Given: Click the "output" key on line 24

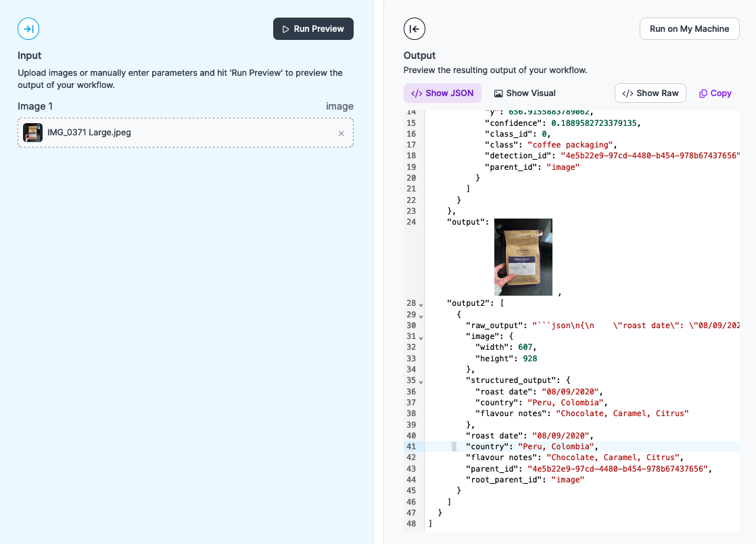Looking at the screenshot, I should click(465, 222).
